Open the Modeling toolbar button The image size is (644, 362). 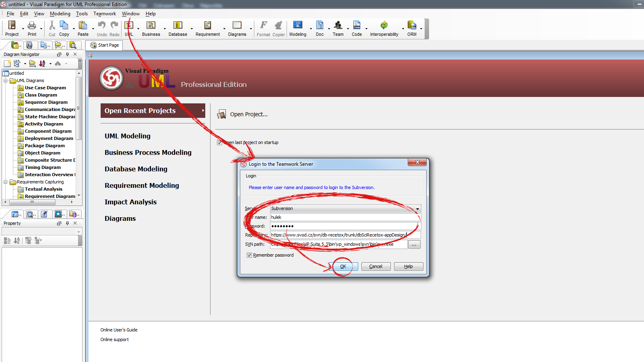(x=298, y=28)
